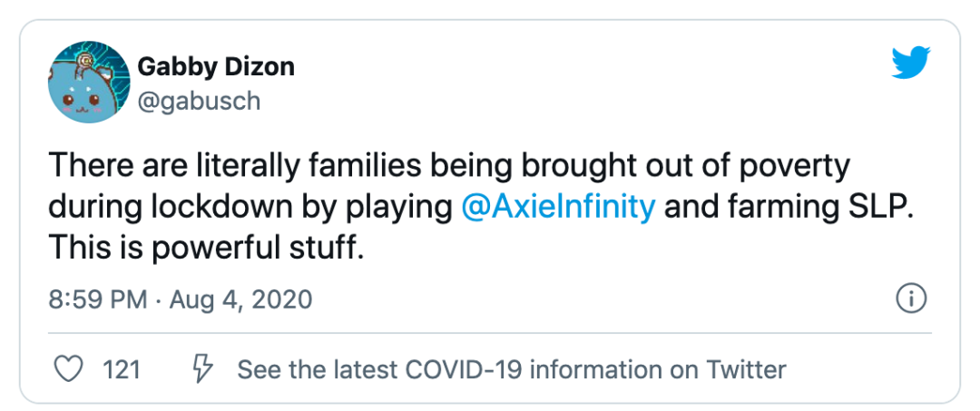Viewport: 980px width, 411px height.
Task: Visit the @gabusch handle
Action: [199, 101]
